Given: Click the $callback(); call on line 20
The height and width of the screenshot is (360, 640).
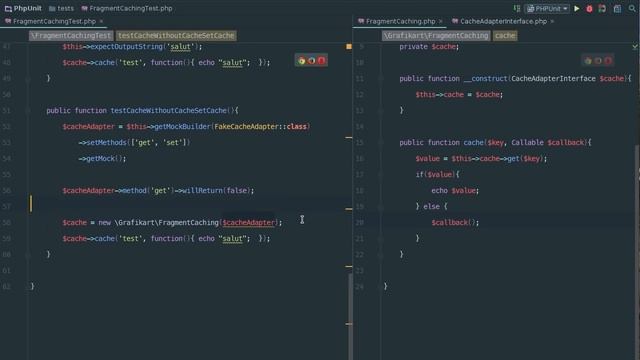Looking at the screenshot, I should [x=455, y=222].
